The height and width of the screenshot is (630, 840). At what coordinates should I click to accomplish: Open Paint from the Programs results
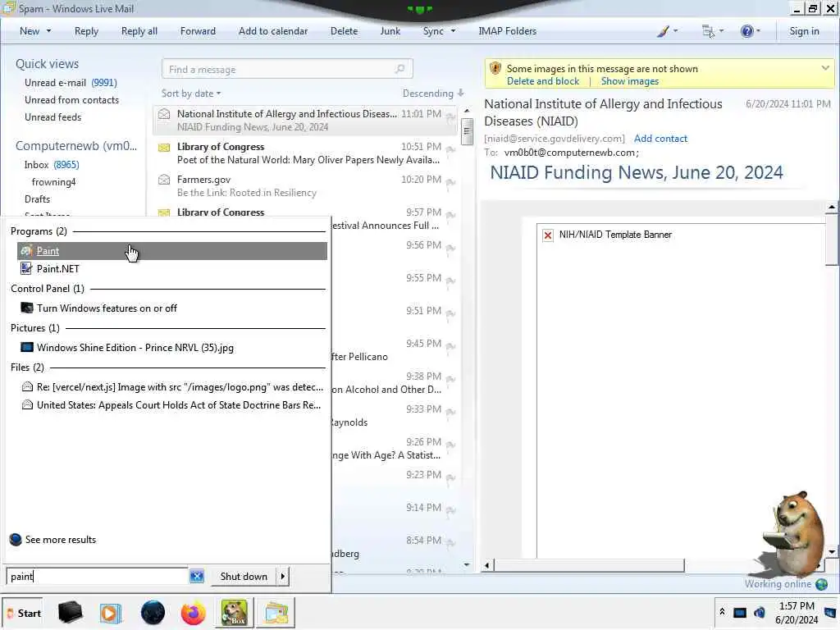172,251
